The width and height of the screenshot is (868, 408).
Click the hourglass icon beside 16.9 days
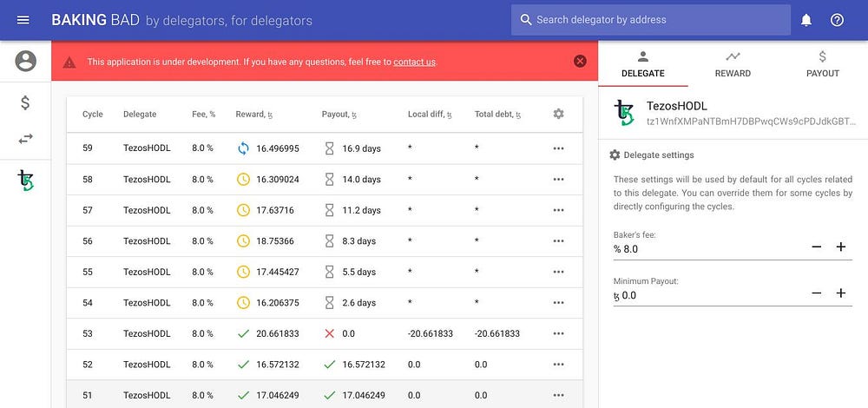click(329, 148)
